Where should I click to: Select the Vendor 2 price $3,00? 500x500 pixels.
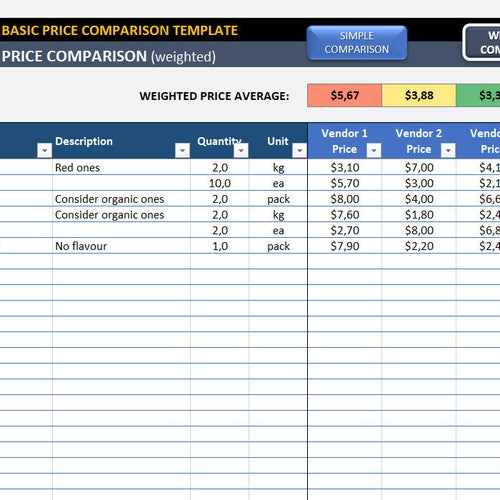click(x=419, y=183)
